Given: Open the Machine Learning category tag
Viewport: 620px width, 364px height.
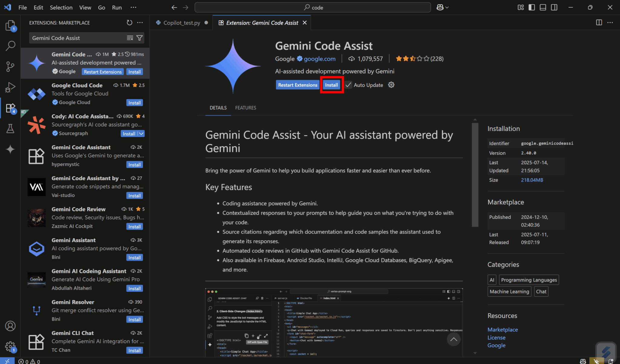Looking at the screenshot, I should tap(509, 291).
